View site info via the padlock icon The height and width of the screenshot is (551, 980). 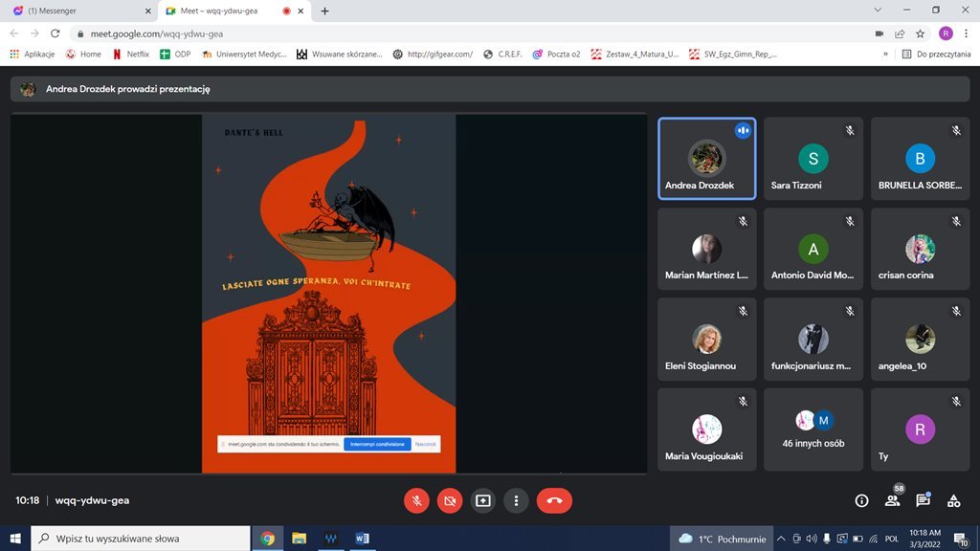click(80, 33)
